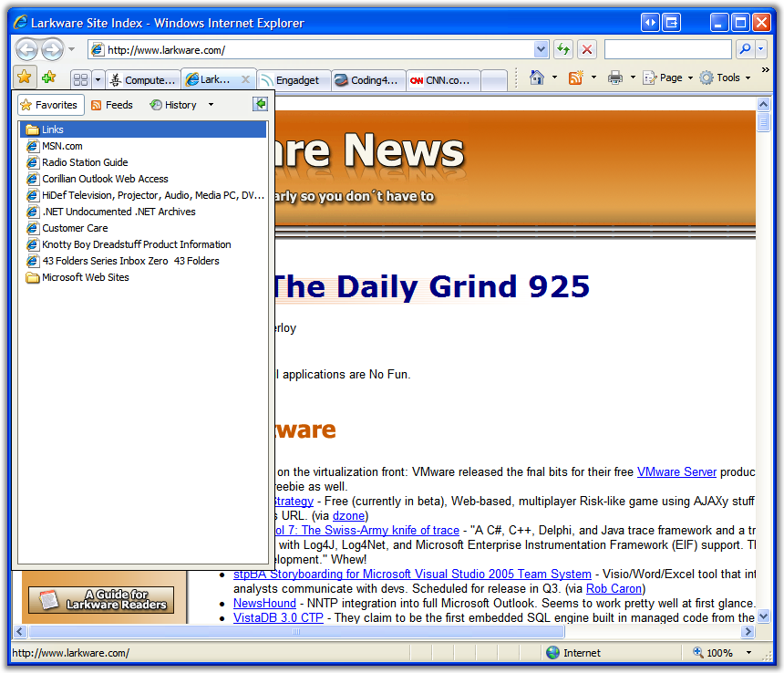Open the Radio Station Guide favorite
The image size is (784, 673).
click(x=143, y=162)
